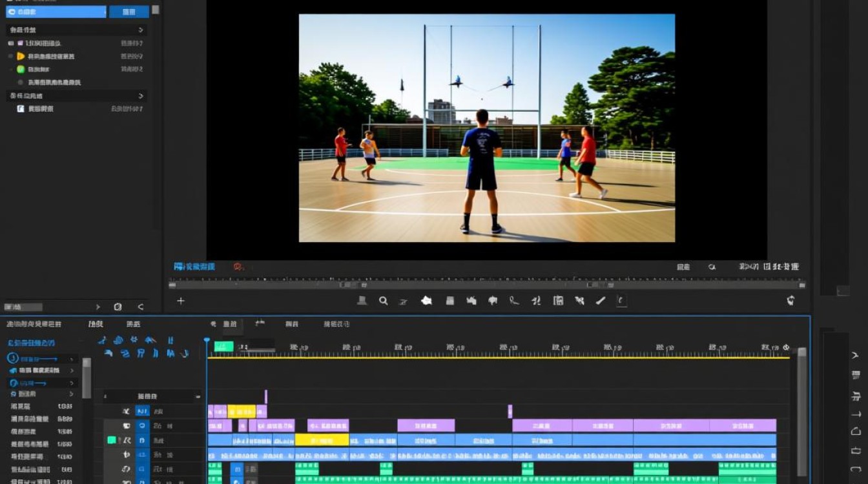Viewport: 868px width, 484px height.
Task: Select the magnifier tool in the preview toolbar
Action: 383,300
